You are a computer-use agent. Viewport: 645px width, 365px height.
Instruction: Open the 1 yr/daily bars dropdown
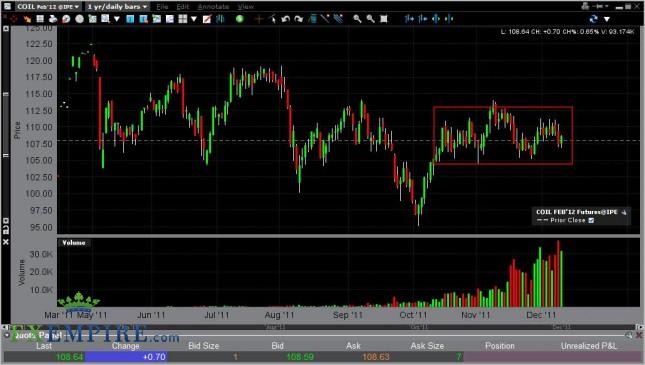pyautogui.click(x=117, y=7)
